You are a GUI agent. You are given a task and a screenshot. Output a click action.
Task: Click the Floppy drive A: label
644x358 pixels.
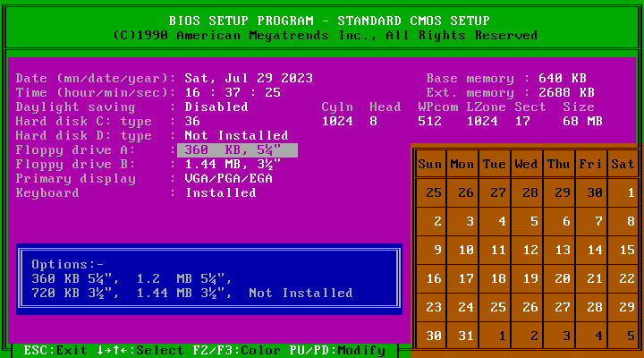[x=75, y=150]
